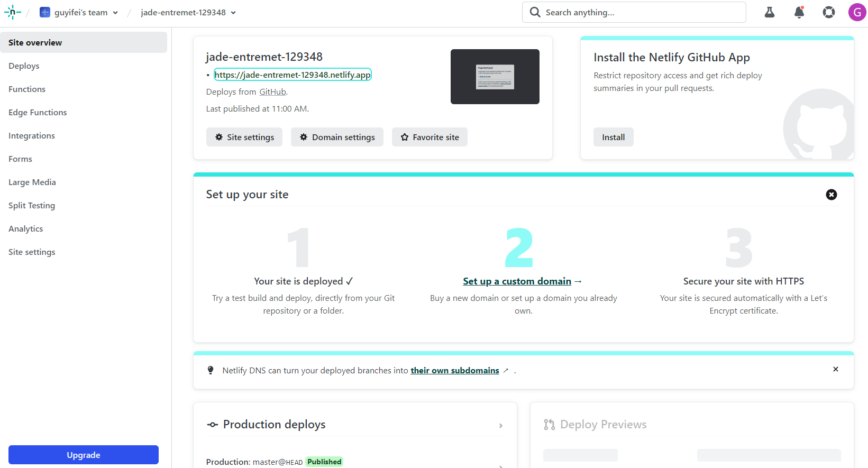This screenshot has height=468, width=868.
Task: Click the search magnifier icon
Action: point(535,12)
